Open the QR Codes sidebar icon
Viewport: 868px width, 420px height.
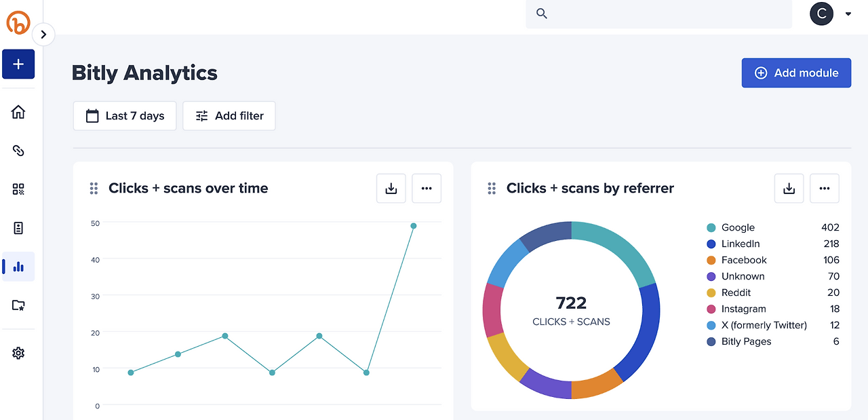pos(18,189)
